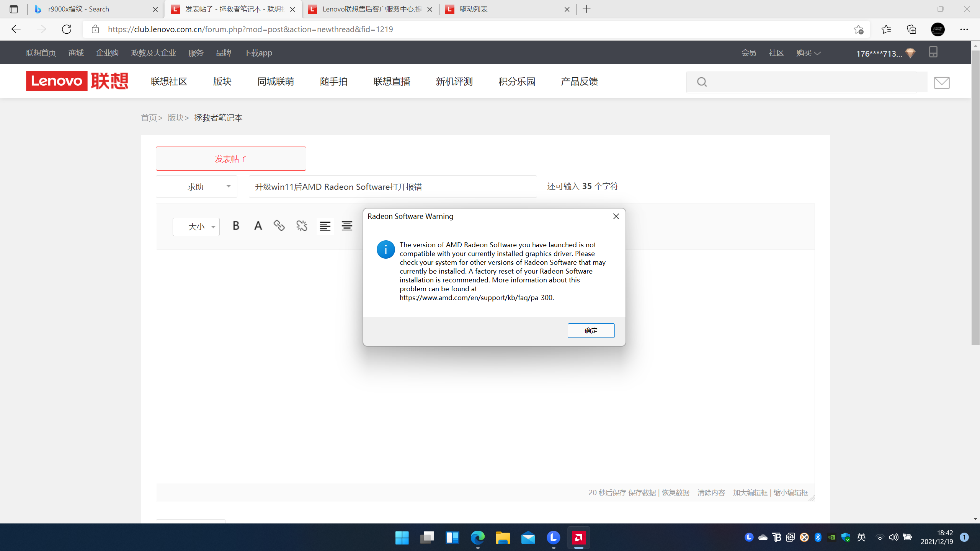Click the Lenovo 联想 logo

coord(77,81)
